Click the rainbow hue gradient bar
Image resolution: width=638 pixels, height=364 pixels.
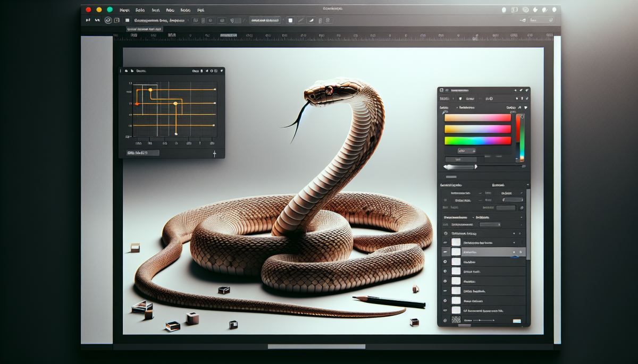[477, 141]
